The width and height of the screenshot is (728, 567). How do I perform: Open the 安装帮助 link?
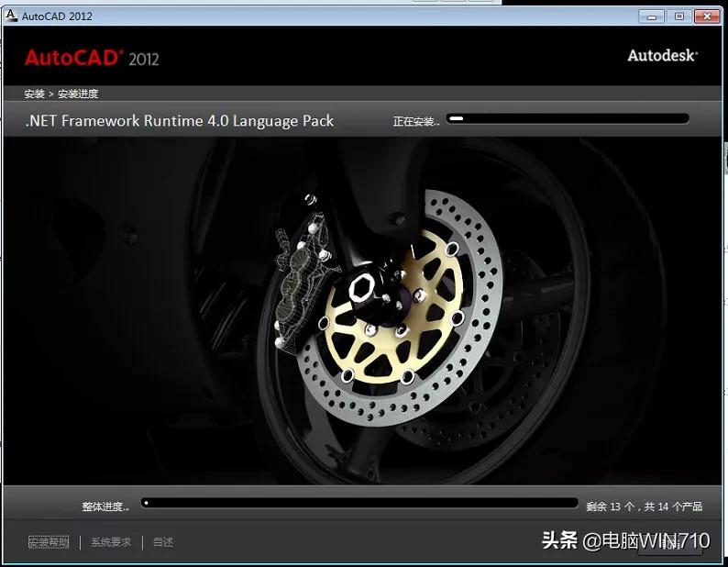tap(49, 542)
